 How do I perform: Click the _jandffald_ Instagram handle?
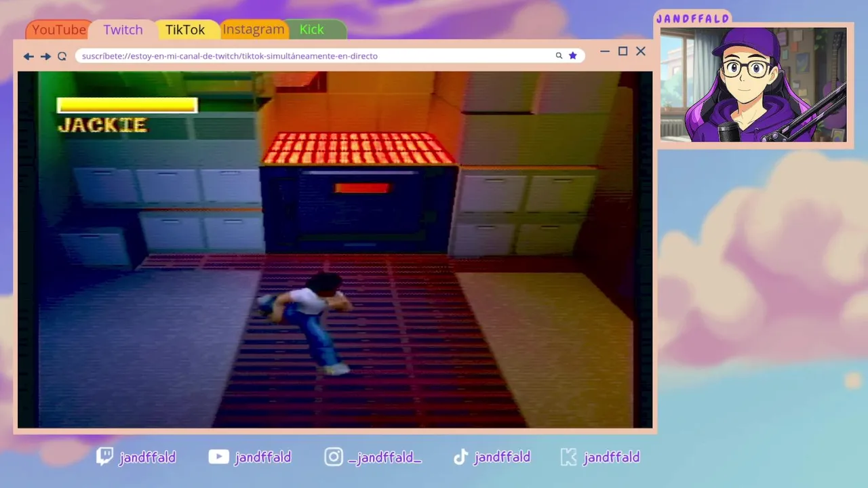[384, 457]
